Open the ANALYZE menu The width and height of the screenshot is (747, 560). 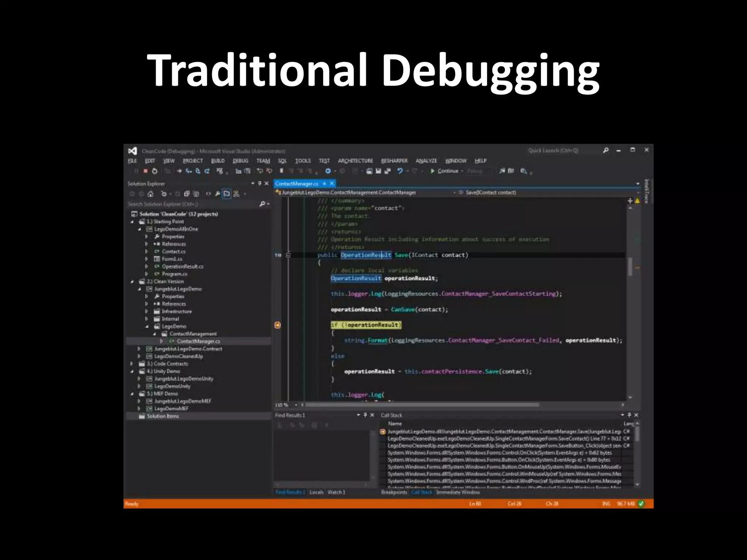click(426, 161)
